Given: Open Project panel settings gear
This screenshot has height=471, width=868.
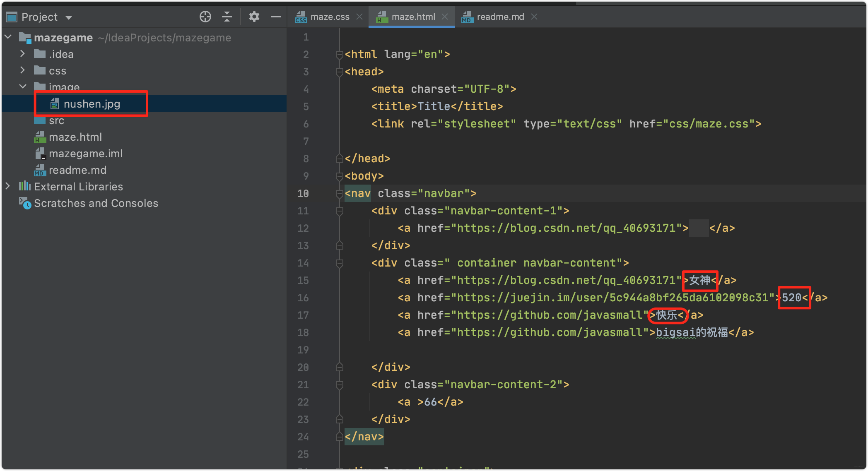Looking at the screenshot, I should [254, 17].
